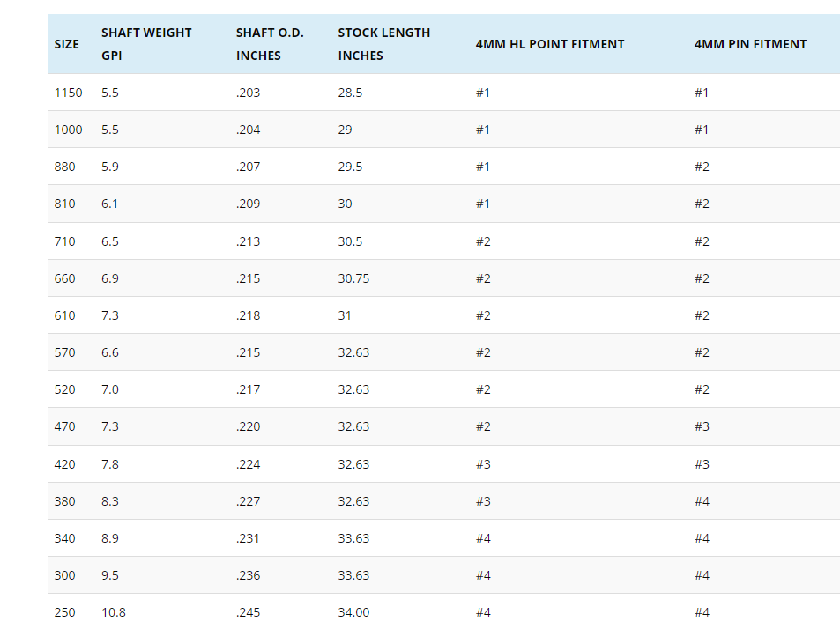Click the 34.00 stock length value

pyautogui.click(x=353, y=612)
